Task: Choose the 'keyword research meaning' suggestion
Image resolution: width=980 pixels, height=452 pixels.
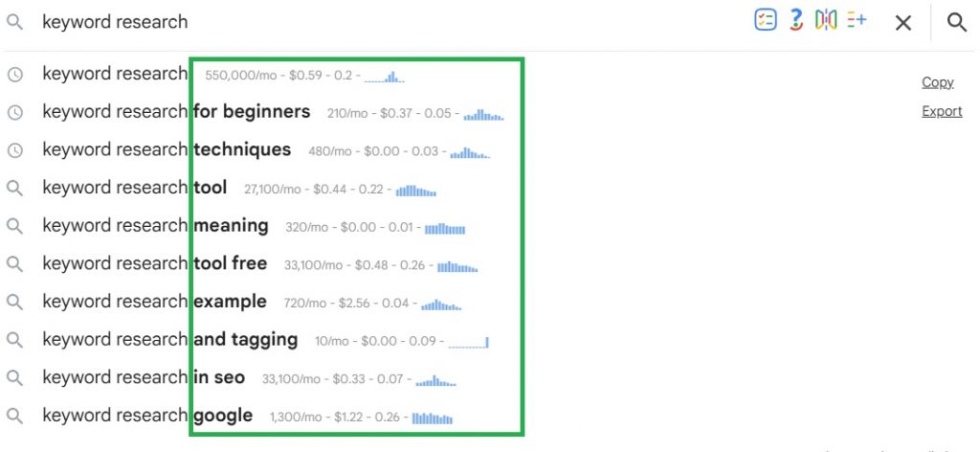Action: tap(155, 226)
